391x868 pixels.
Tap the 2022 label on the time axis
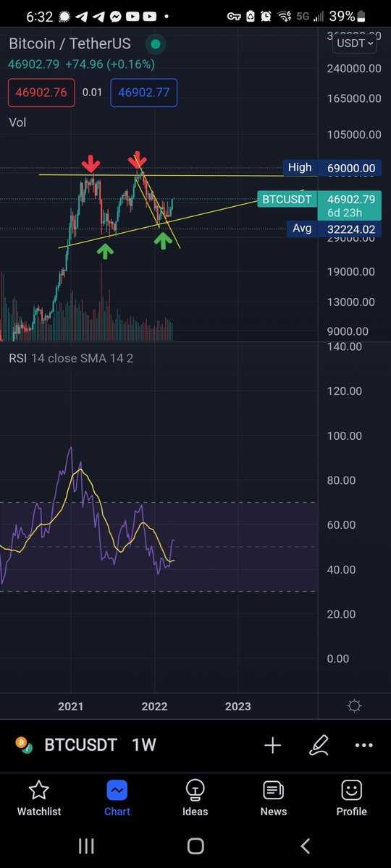(x=155, y=706)
